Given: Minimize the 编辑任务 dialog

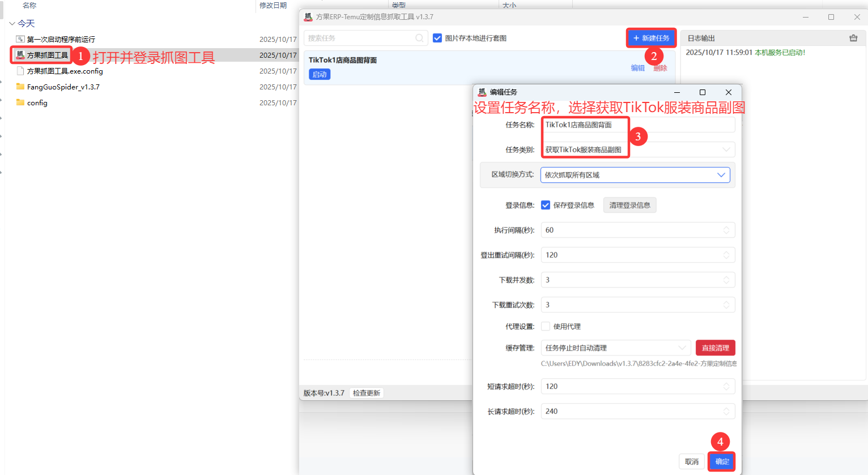Looking at the screenshot, I should pos(677,92).
